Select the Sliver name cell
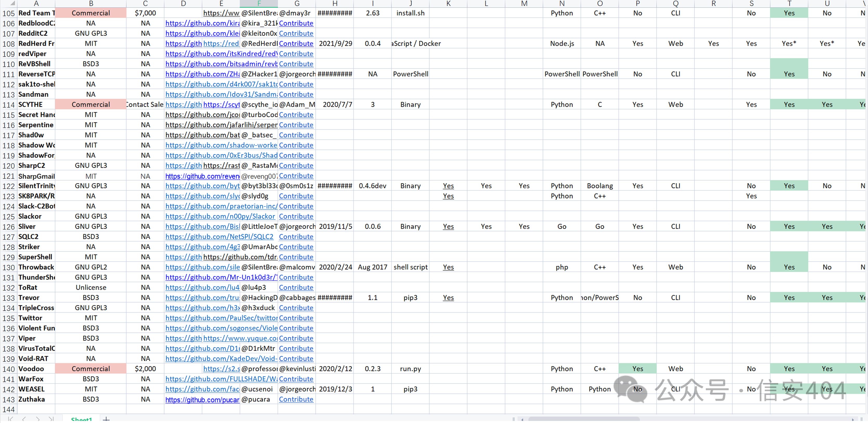868x423 pixels. pos(36,227)
